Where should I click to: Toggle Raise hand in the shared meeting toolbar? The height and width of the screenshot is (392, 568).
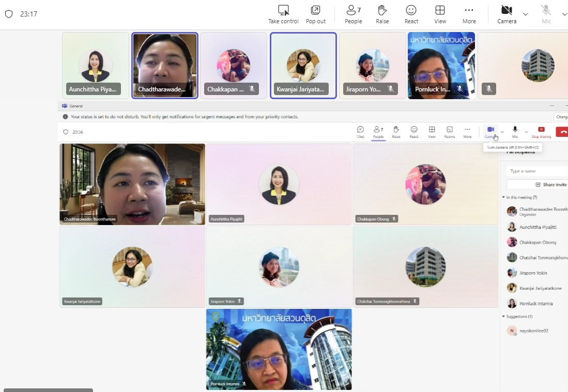396,132
